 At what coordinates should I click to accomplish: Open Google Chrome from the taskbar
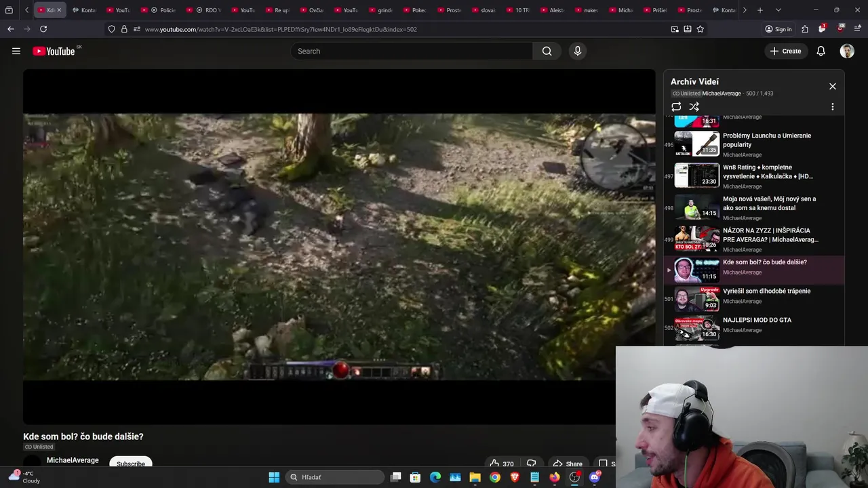pyautogui.click(x=495, y=477)
